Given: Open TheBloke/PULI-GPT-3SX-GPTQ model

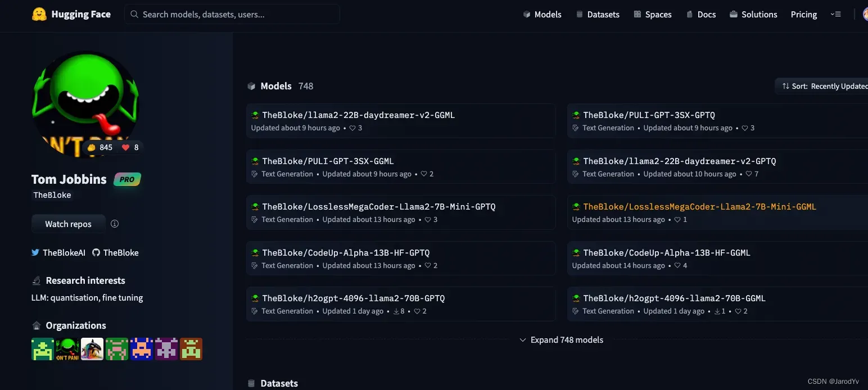Looking at the screenshot, I should pyautogui.click(x=717, y=120).
